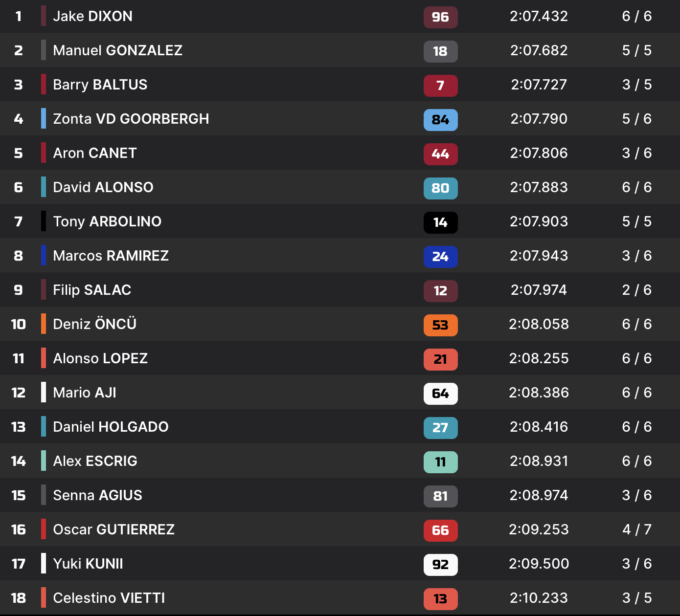Click the dark blue number 24 badge
Image resolution: width=680 pixels, height=616 pixels.
(x=440, y=257)
